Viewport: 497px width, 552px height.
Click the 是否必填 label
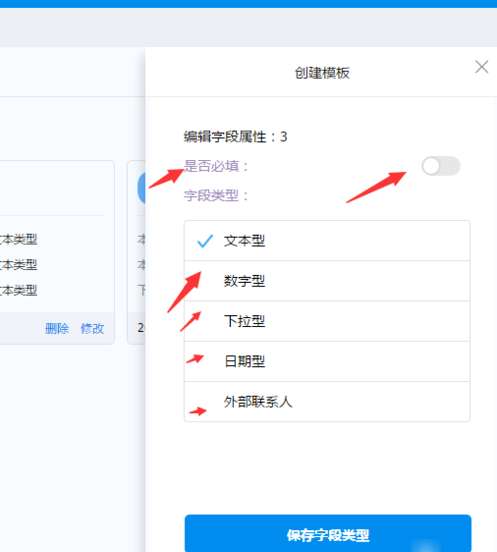216,166
